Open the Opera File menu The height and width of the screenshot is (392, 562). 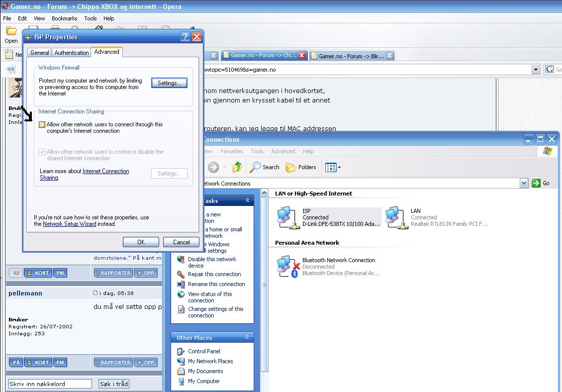click(7, 18)
